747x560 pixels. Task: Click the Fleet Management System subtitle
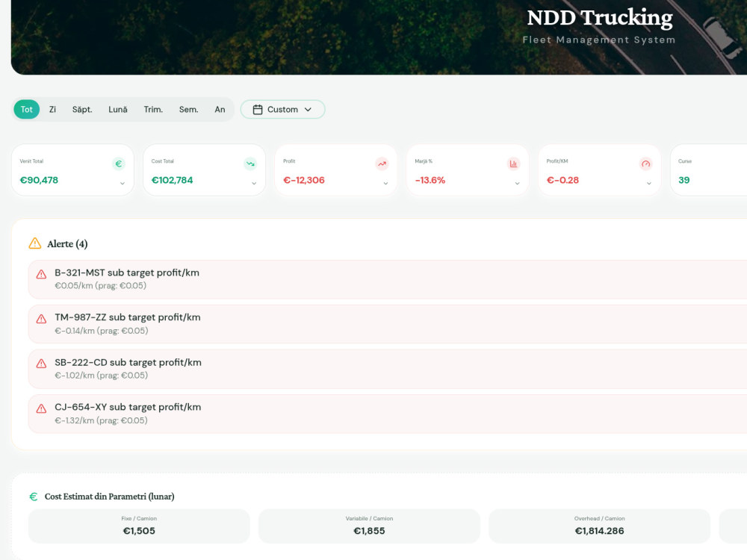coord(599,40)
